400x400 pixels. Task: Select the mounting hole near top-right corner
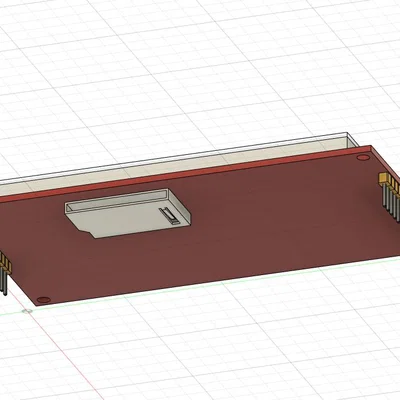click(363, 158)
